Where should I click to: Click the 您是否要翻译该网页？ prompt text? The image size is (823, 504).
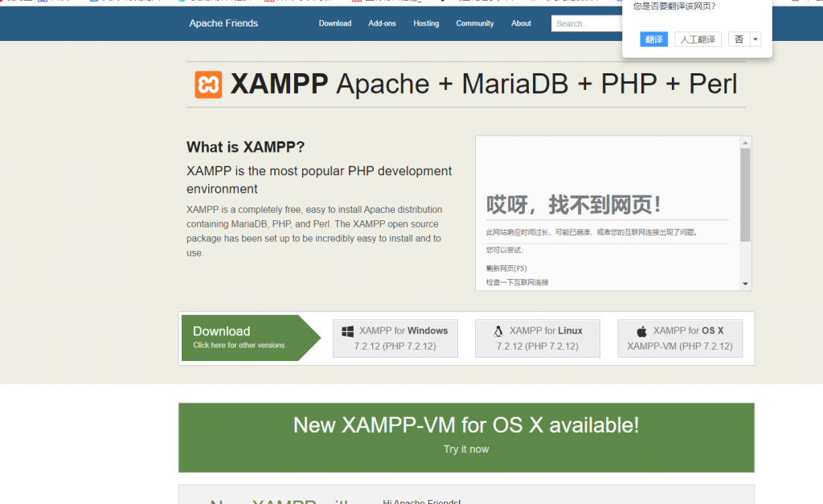[674, 6]
